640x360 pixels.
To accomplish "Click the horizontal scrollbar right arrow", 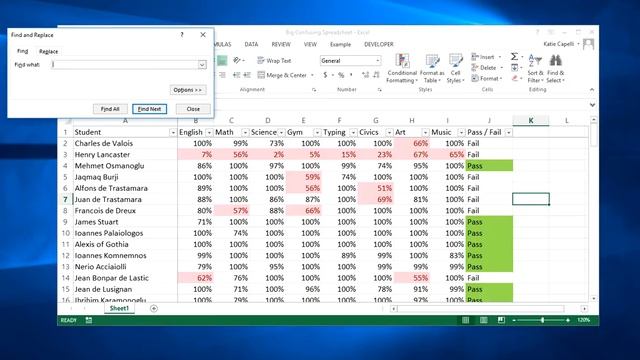I will pos(584,309).
